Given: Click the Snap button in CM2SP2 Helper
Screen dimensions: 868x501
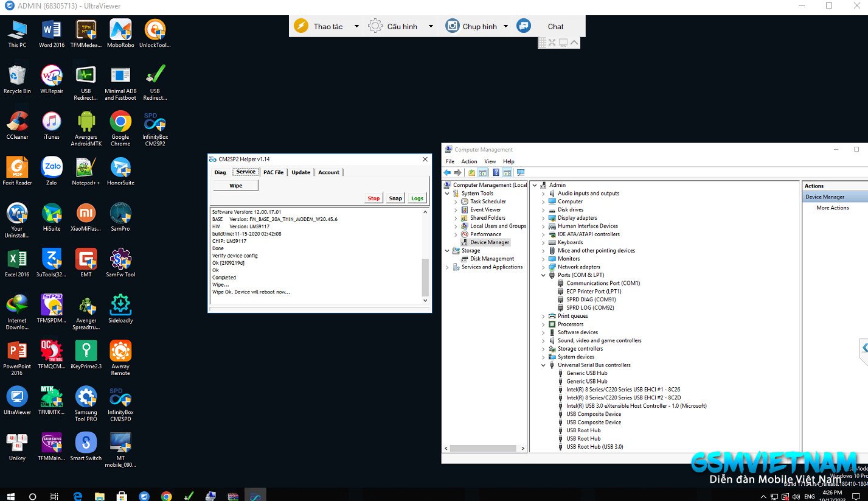Looking at the screenshot, I should [395, 198].
